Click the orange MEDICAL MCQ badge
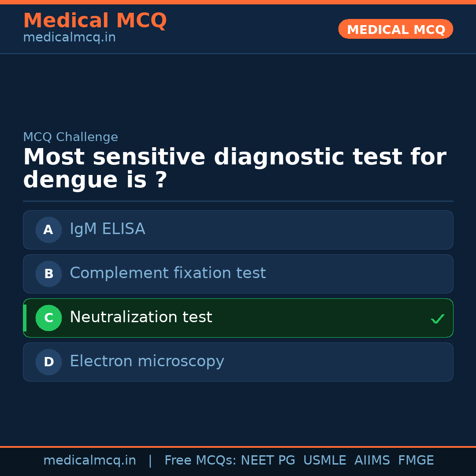This screenshot has height=476, width=476. pos(396,29)
